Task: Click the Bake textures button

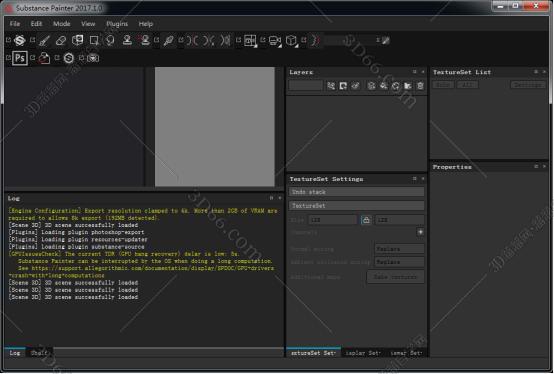Action: [395, 277]
